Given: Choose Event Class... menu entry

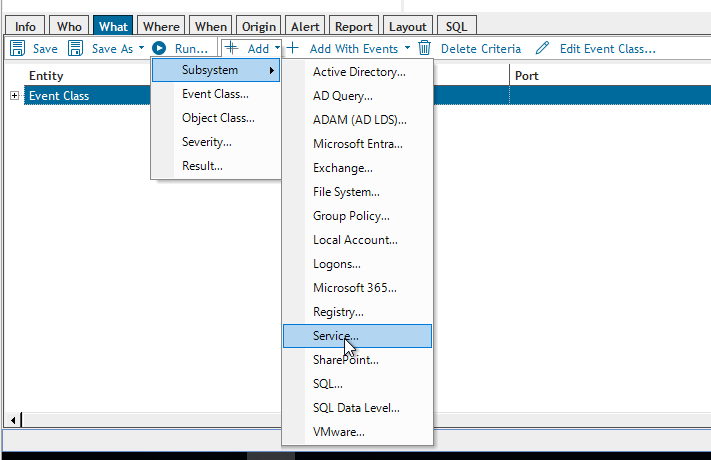Looking at the screenshot, I should point(216,94).
